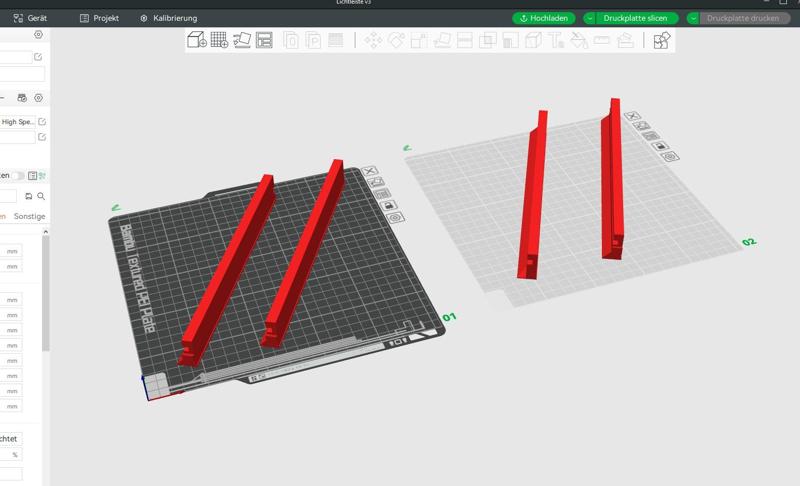
Task: Click the Add plate grid icon
Action: click(x=219, y=40)
